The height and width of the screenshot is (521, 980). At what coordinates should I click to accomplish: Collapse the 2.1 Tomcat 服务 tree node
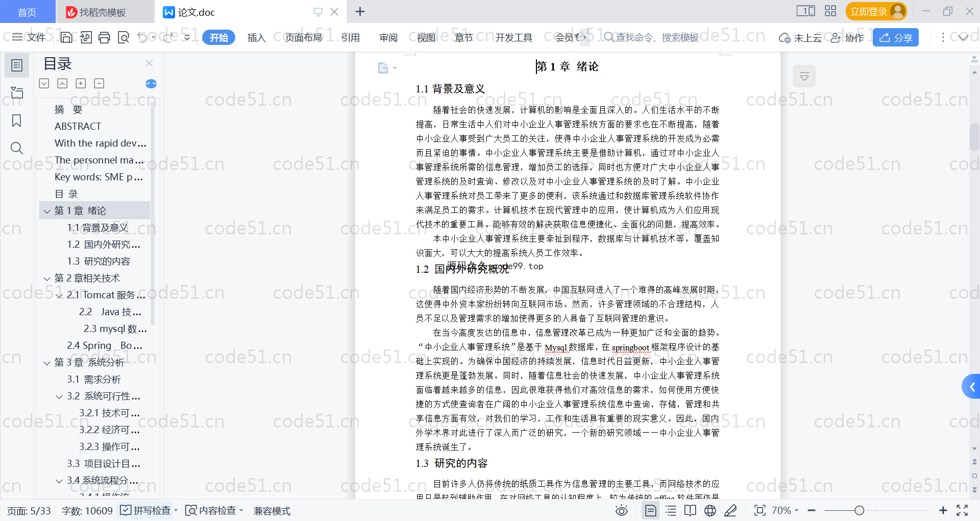click(x=59, y=296)
